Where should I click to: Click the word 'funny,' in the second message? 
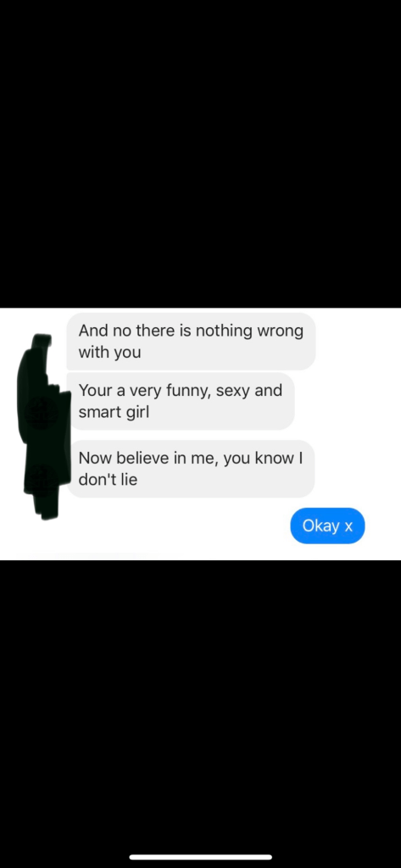[x=188, y=391]
